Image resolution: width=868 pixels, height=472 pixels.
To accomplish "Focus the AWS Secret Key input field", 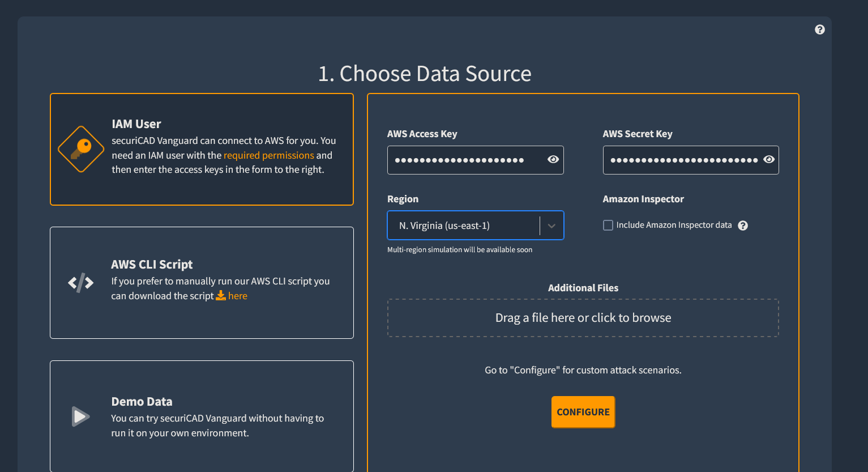I will coord(691,160).
